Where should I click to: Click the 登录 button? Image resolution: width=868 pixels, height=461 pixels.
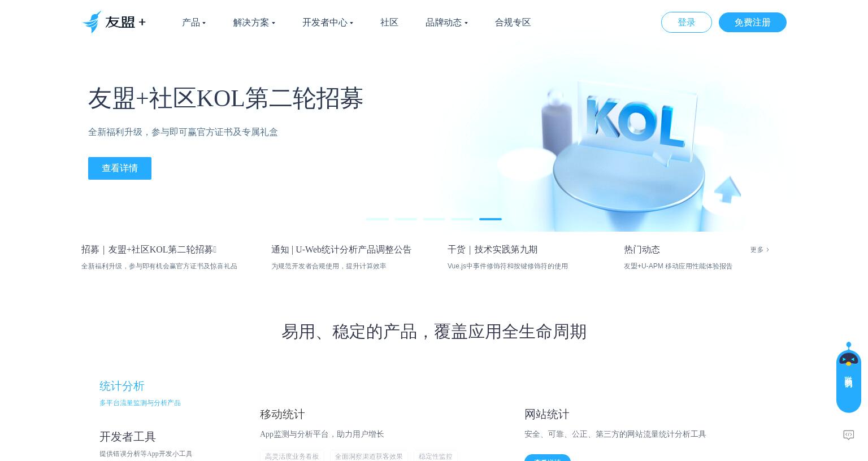click(687, 23)
